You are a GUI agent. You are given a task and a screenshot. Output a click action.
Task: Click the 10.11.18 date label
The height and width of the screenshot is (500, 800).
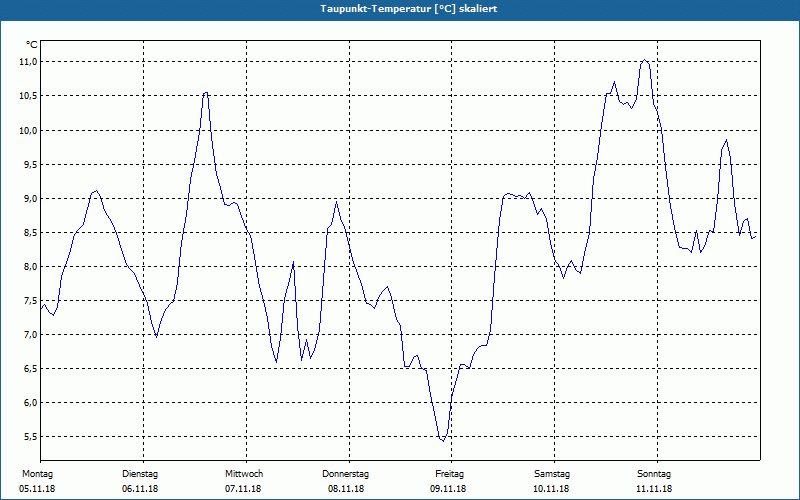pyautogui.click(x=551, y=489)
